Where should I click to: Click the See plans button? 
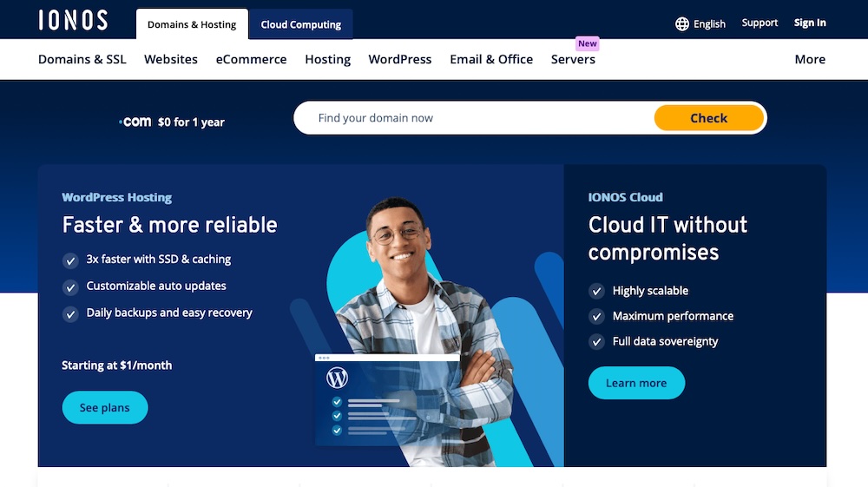(x=105, y=408)
